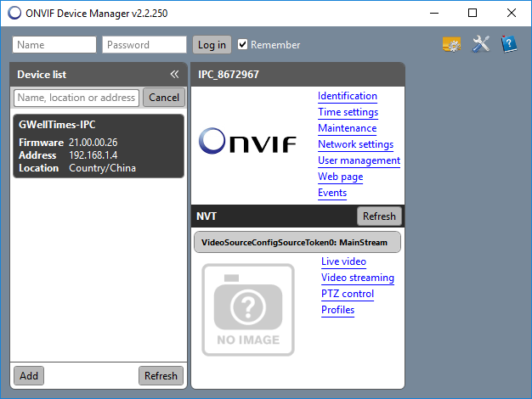Open the folder-gear settings icon

[x=452, y=44]
